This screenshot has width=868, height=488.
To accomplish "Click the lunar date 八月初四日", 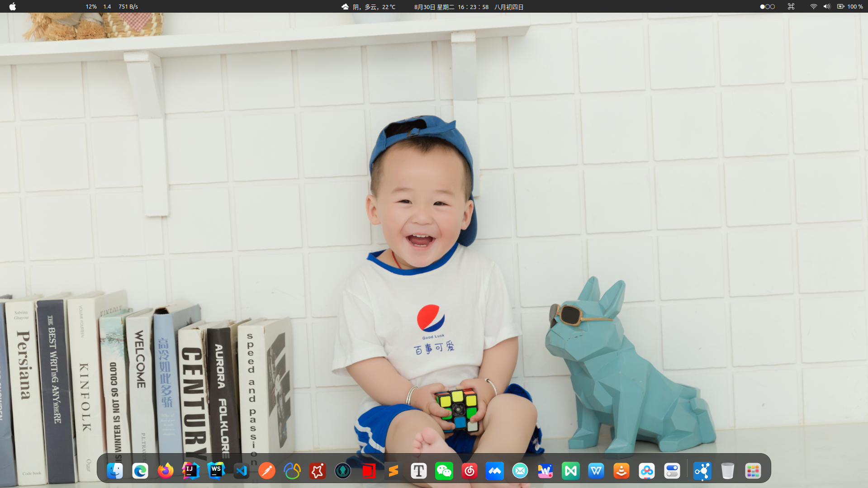I will (509, 7).
